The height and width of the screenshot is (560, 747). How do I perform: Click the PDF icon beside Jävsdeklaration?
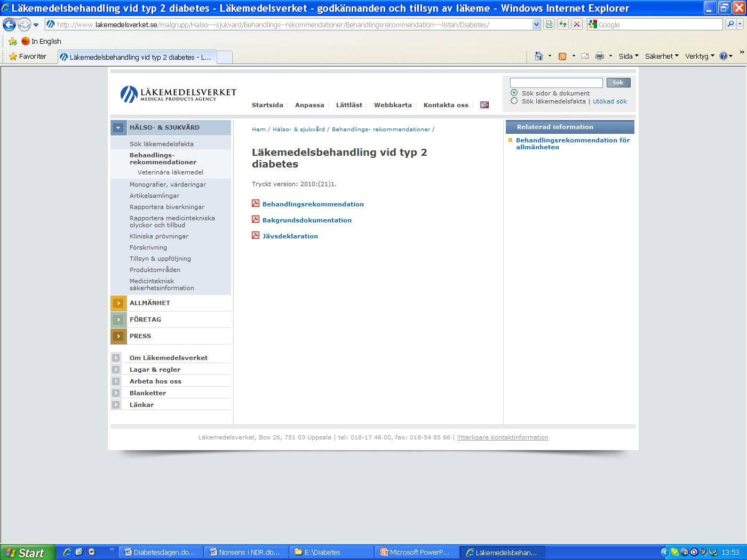pyautogui.click(x=256, y=235)
